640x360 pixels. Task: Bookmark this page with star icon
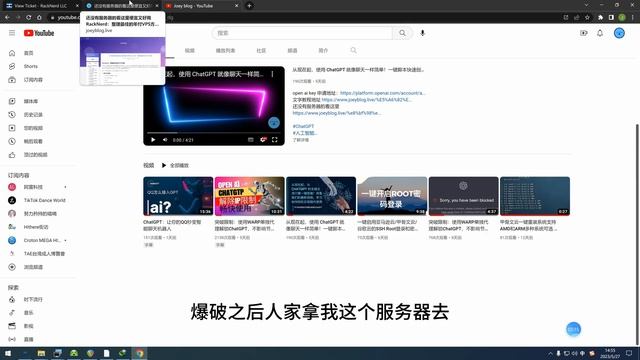click(587, 17)
